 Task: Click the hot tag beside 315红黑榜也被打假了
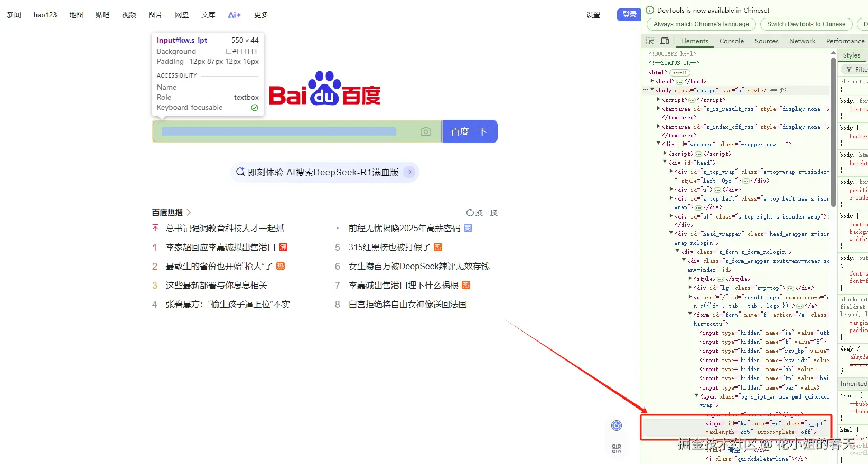438,247
